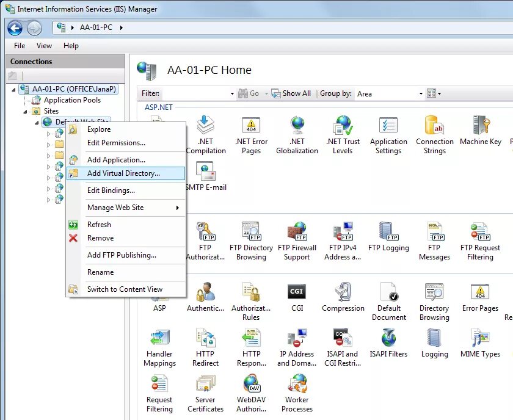The height and width of the screenshot is (420, 513).
Task: Choose Remove from the context menu
Action: click(126, 238)
